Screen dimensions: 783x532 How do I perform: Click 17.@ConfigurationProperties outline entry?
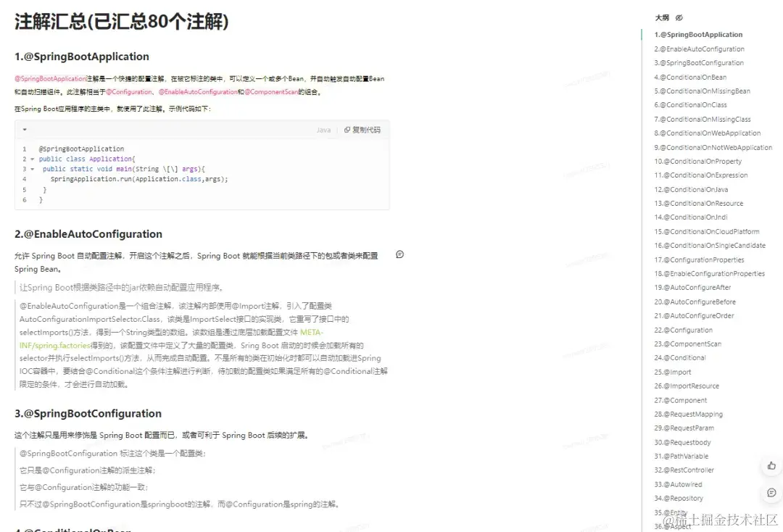[x=699, y=260]
